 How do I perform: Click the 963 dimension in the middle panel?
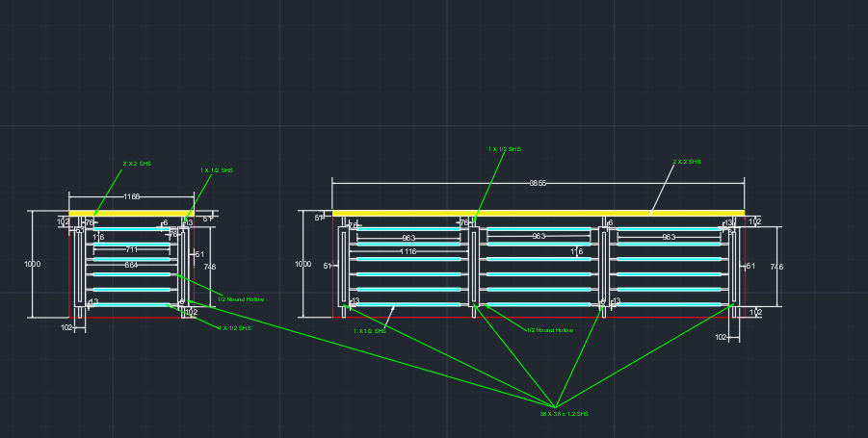539,236
